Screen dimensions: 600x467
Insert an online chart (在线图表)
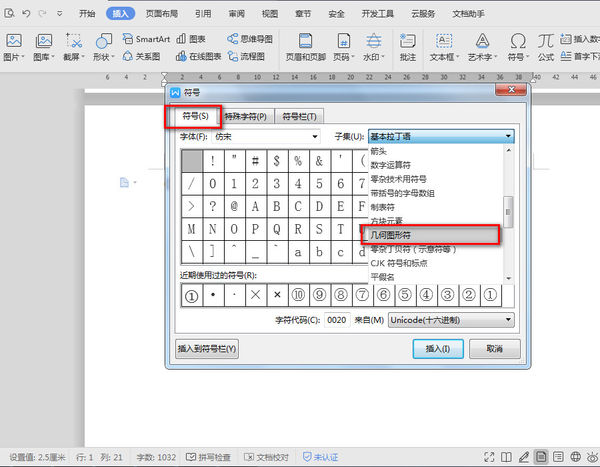click(199, 56)
